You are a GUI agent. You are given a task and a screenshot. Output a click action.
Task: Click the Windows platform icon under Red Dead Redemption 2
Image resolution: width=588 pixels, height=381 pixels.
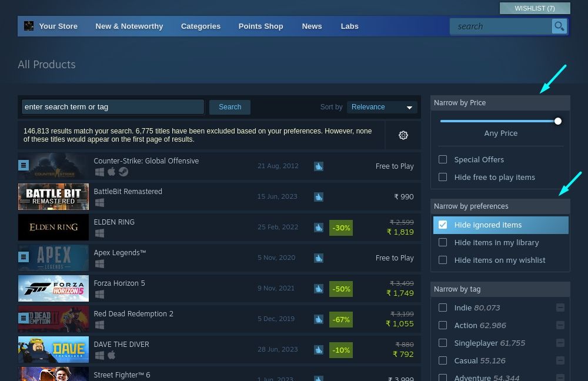point(99,325)
